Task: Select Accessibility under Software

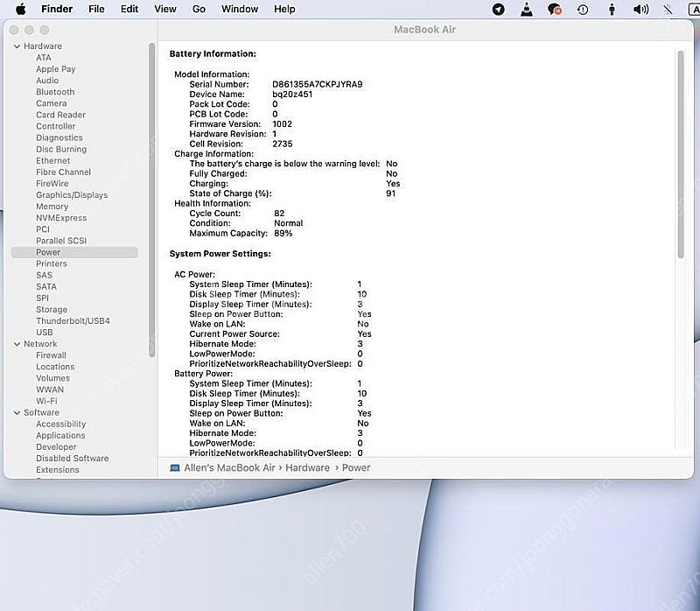Action: 60,424
